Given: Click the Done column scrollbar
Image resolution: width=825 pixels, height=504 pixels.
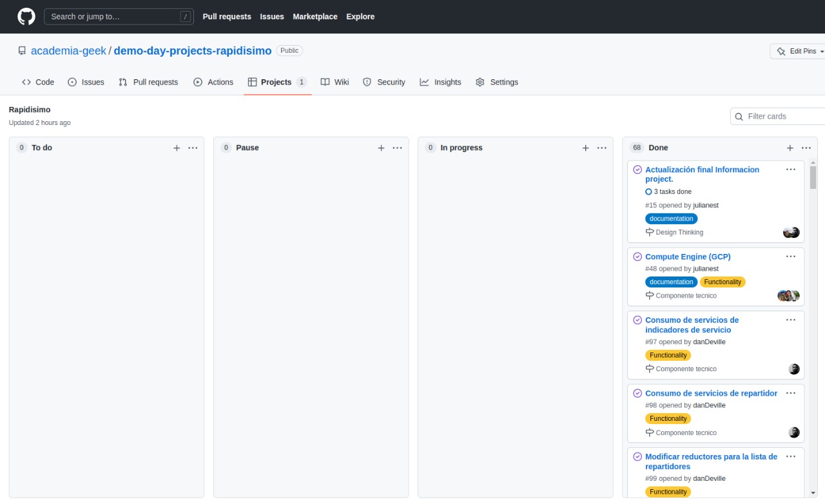Looking at the screenshot, I should [x=813, y=177].
